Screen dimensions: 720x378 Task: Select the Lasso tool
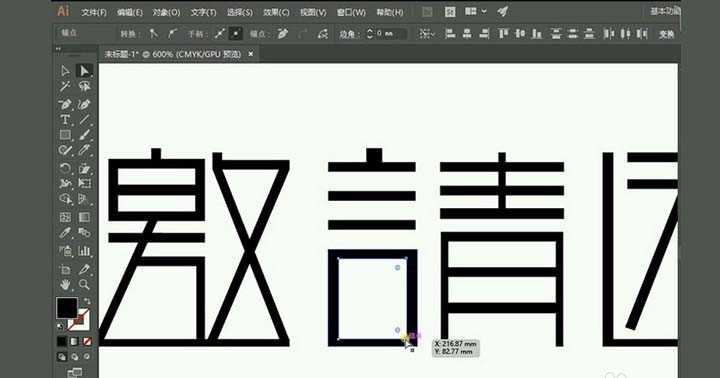[x=84, y=86]
